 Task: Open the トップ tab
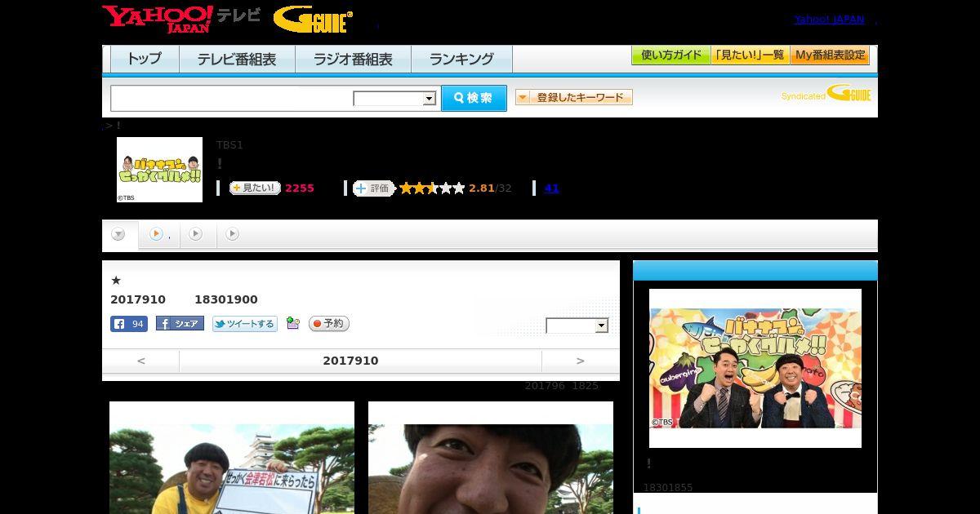coord(145,60)
